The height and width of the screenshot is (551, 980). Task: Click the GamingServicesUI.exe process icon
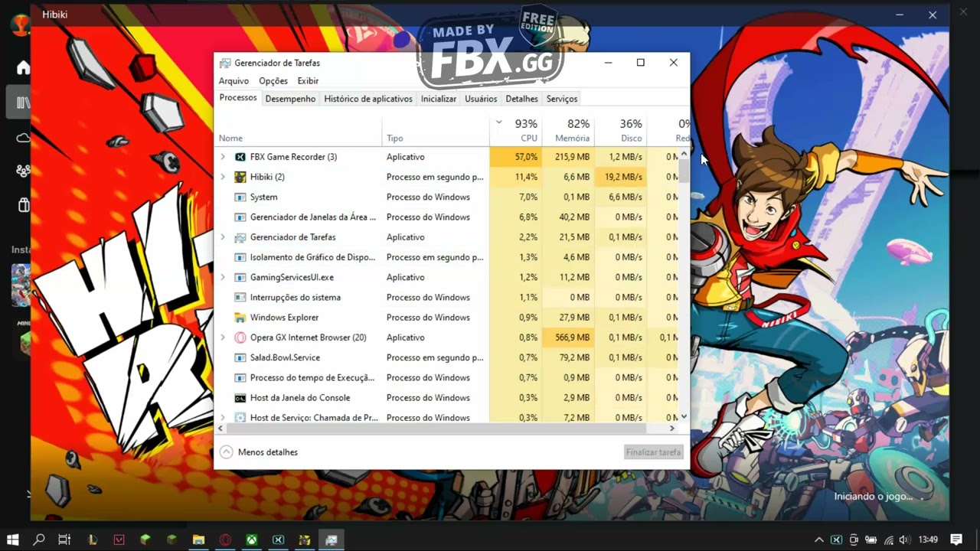[x=240, y=277]
